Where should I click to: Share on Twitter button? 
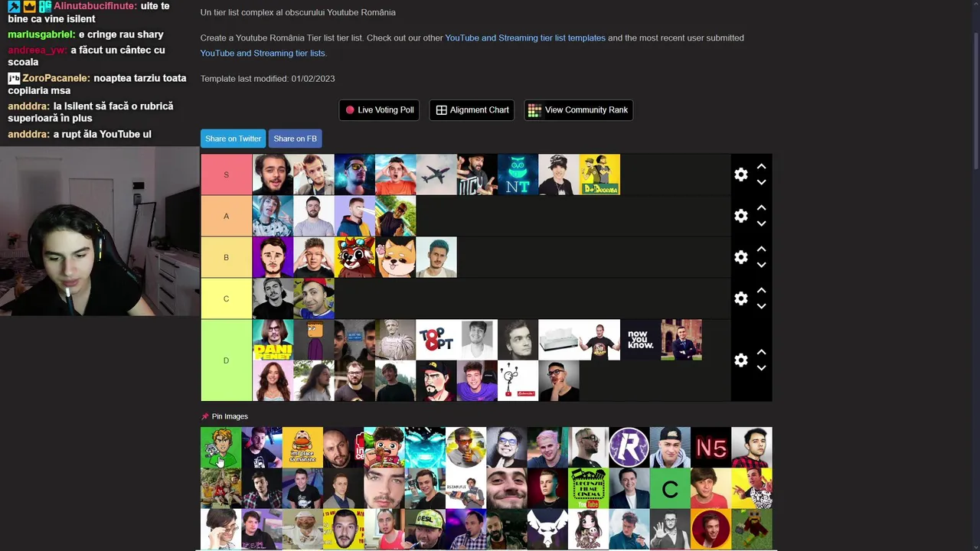pos(233,139)
